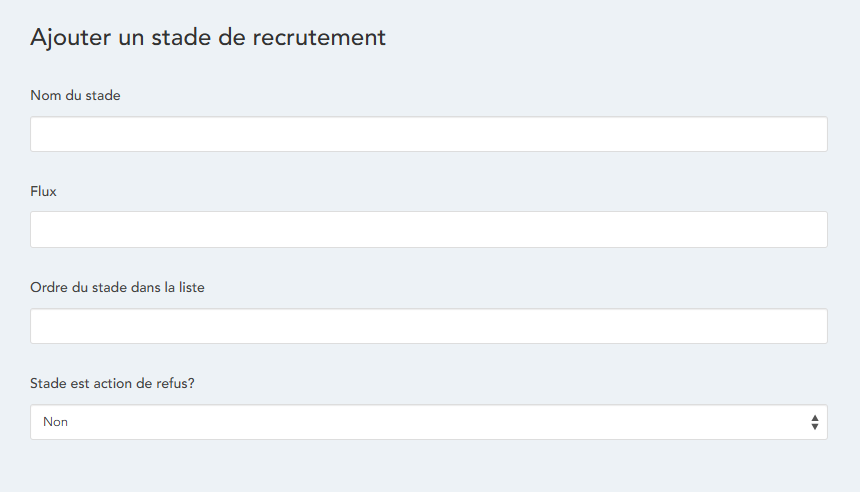Activate the stage order input box
The height and width of the screenshot is (492, 860).
(x=428, y=326)
